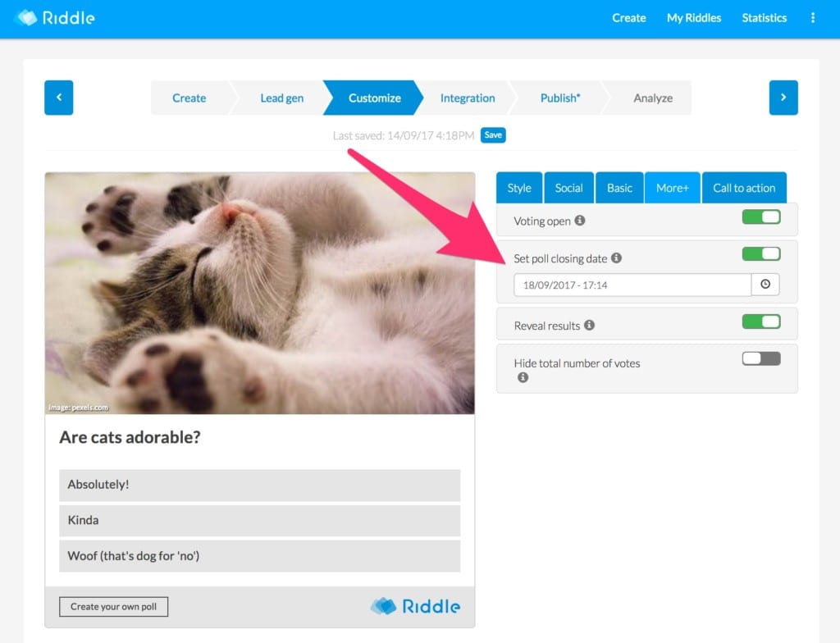Show info for Voting open

[x=580, y=221]
